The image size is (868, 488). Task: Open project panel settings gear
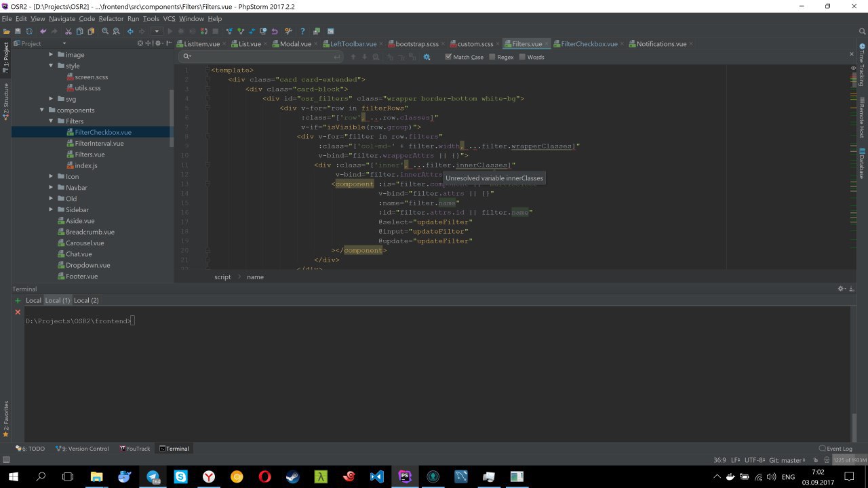pyautogui.click(x=158, y=43)
